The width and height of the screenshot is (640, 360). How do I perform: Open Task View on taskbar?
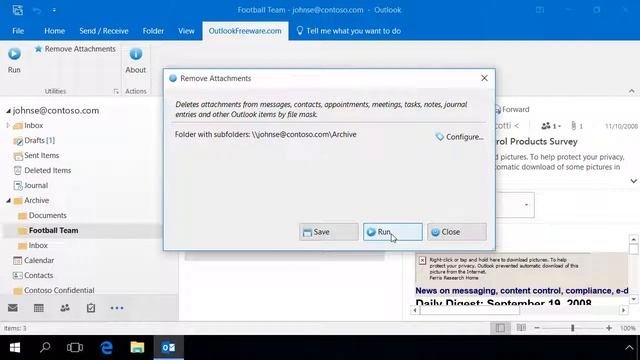coord(75,348)
